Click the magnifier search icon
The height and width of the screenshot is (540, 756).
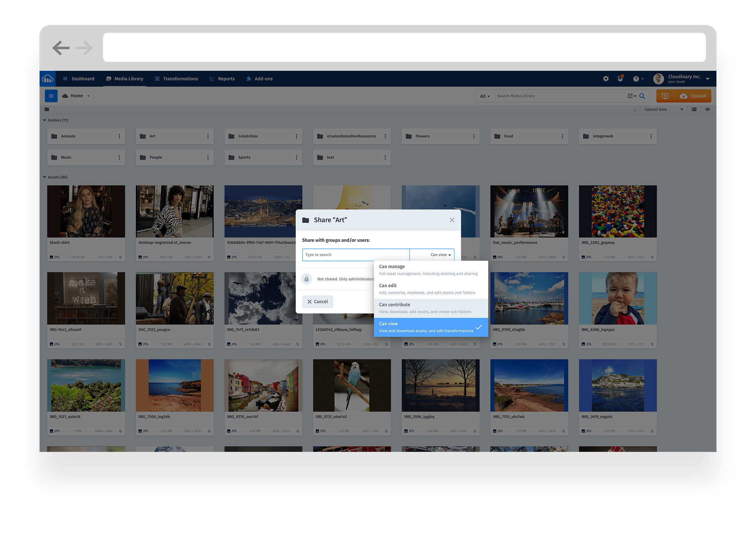coord(642,96)
